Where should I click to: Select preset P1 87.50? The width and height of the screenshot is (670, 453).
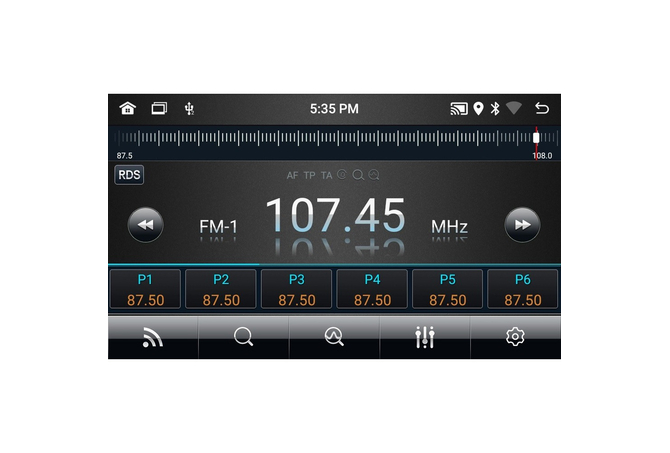145,289
